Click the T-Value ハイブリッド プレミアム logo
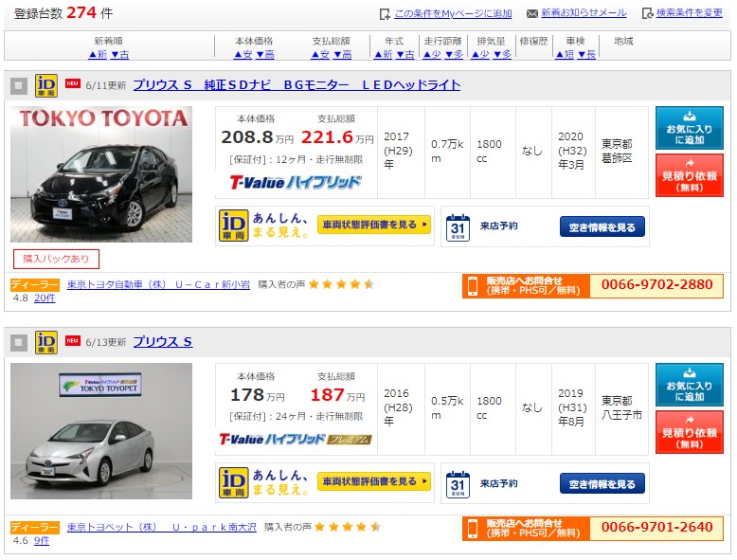Screen dimensions: 737x560 (x=296, y=439)
